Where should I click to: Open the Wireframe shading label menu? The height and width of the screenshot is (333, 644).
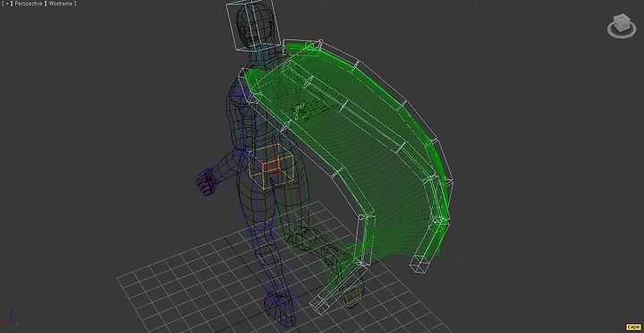coord(61,4)
